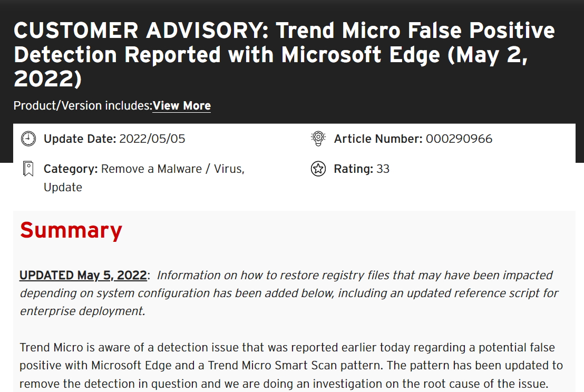Click the Category label

coord(71,169)
